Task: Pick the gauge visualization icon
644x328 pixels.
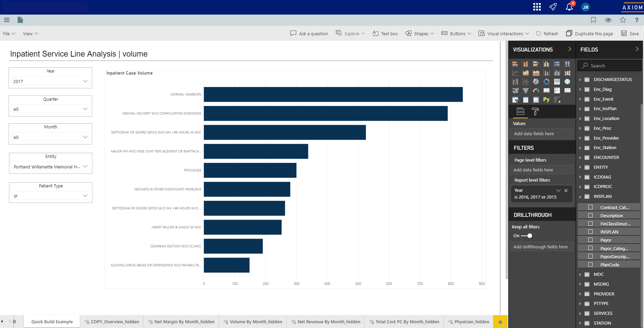Action: (x=536, y=90)
